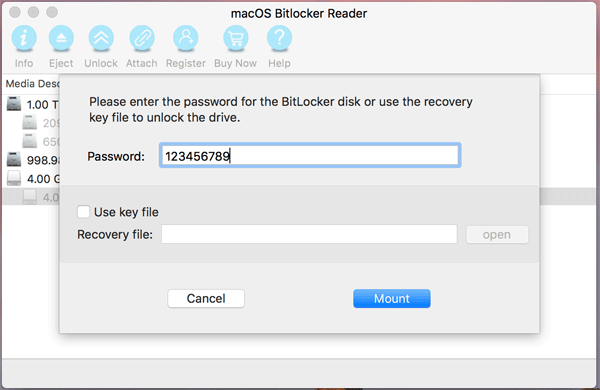The height and width of the screenshot is (390, 600).
Task: Open the Register user icon
Action: [x=186, y=38]
